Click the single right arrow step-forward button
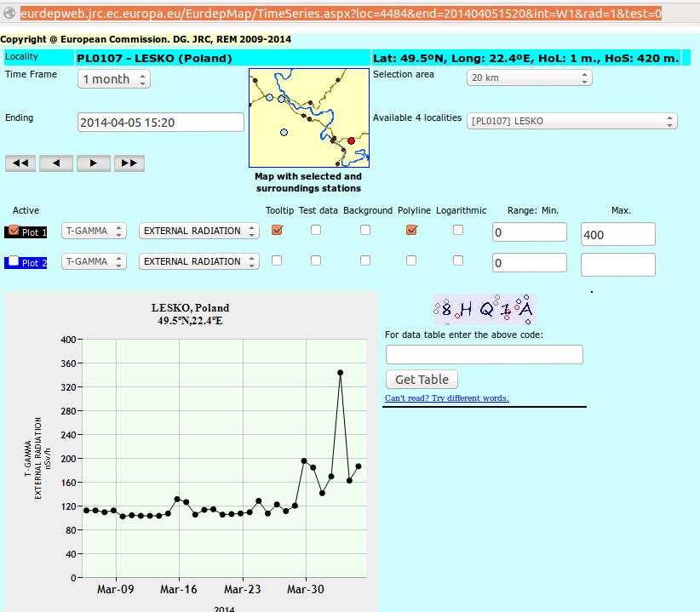Image resolution: width=700 pixels, height=612 pixels. (x=93, y=163)
